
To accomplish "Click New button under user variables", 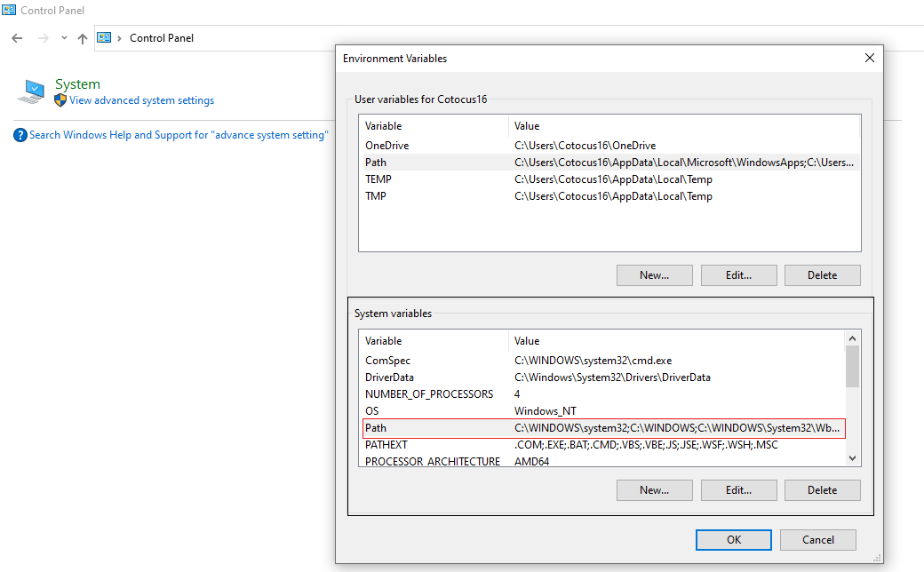I will click(654, 275).
